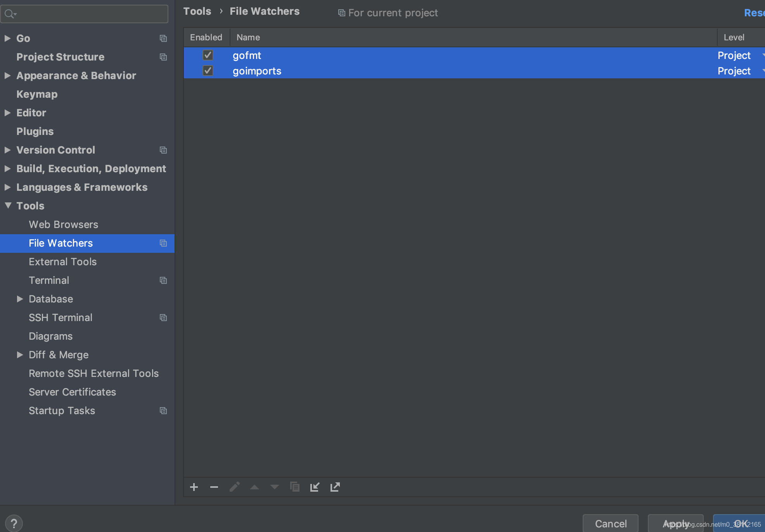Click the Apply button
The height and width of the screenshot is (532, 765).
[675, 523]
